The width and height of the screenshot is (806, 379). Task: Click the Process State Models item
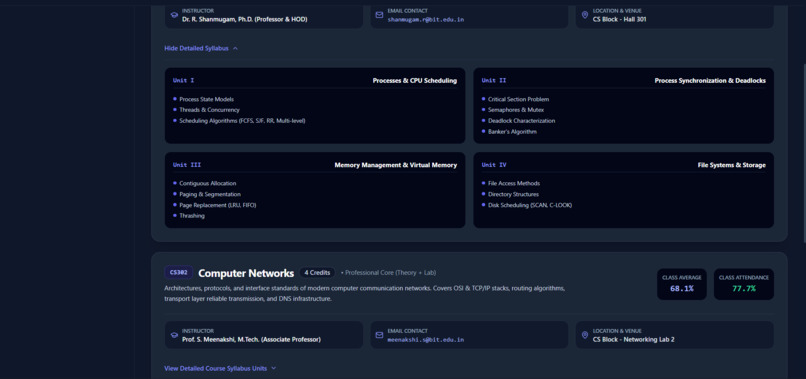pyautogui.click(x=207, y=99)
